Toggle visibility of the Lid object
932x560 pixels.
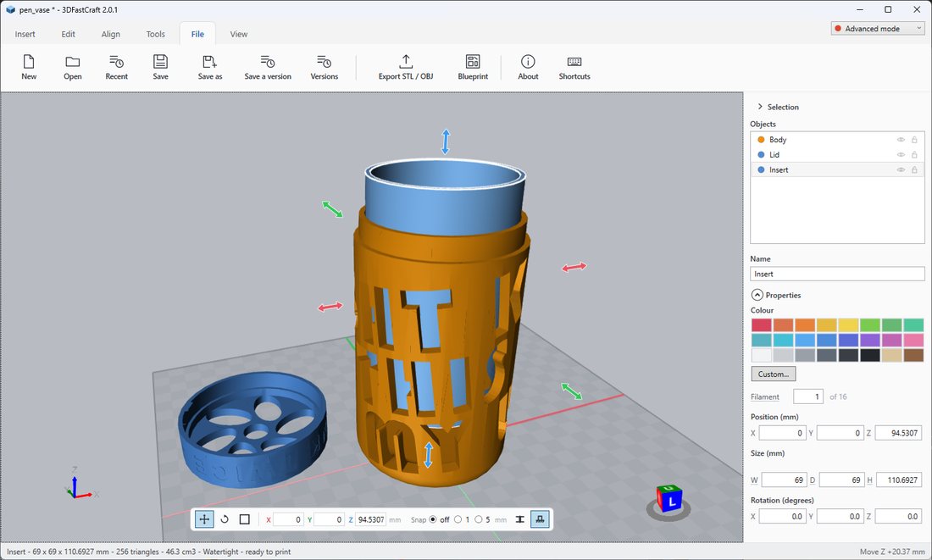901,154
